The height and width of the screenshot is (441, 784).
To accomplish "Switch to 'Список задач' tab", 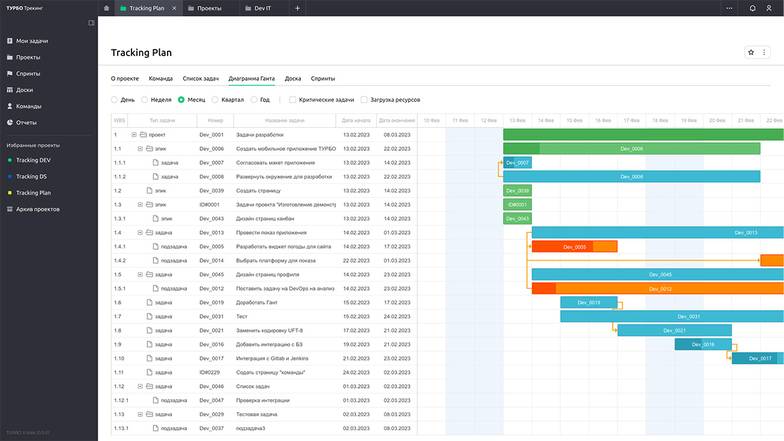I will pos(200,78).
